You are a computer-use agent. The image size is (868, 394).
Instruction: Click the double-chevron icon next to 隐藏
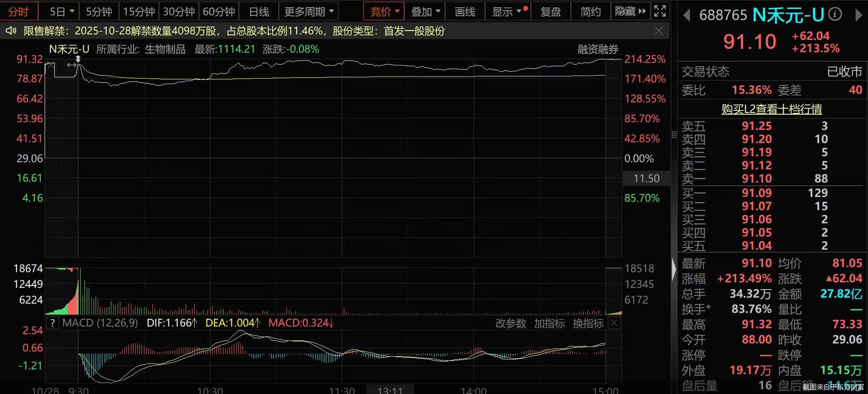click(642, 11)
